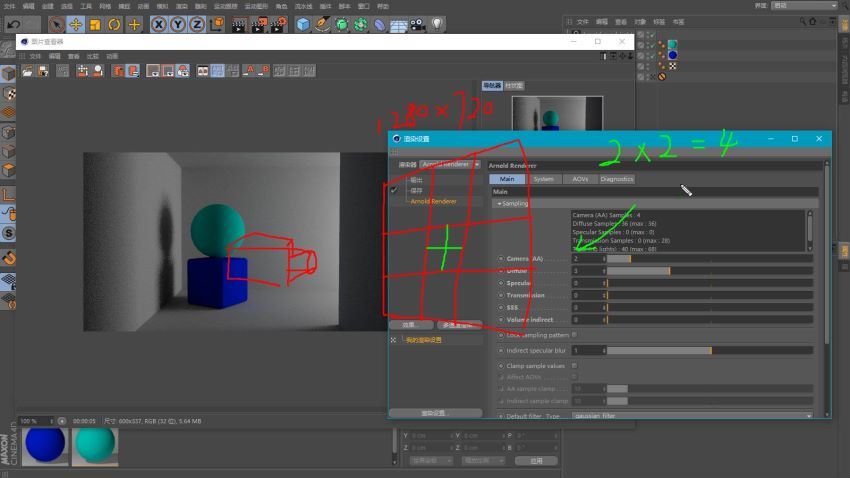Toggle Camera (AA) animation dot

click(501, 259)
